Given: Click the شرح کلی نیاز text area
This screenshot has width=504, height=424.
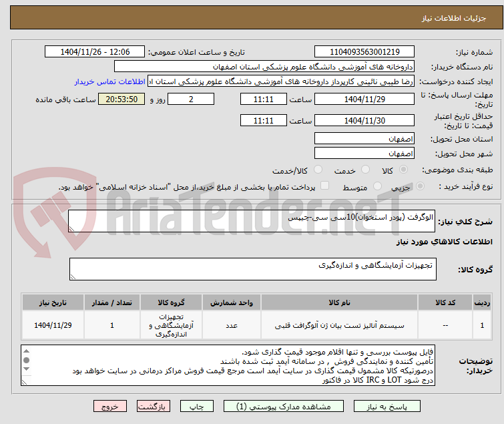Looking at the screenshot, I should 252,221.
